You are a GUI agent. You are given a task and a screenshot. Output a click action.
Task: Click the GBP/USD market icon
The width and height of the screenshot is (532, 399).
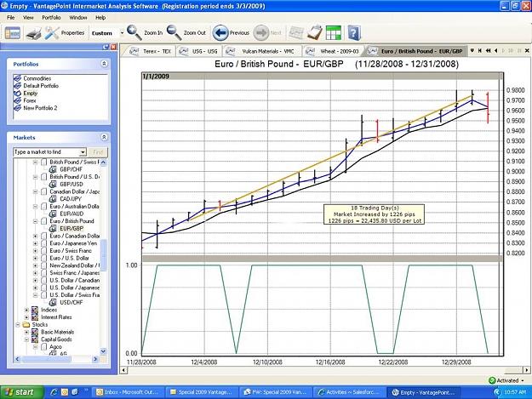click(53, 184)
